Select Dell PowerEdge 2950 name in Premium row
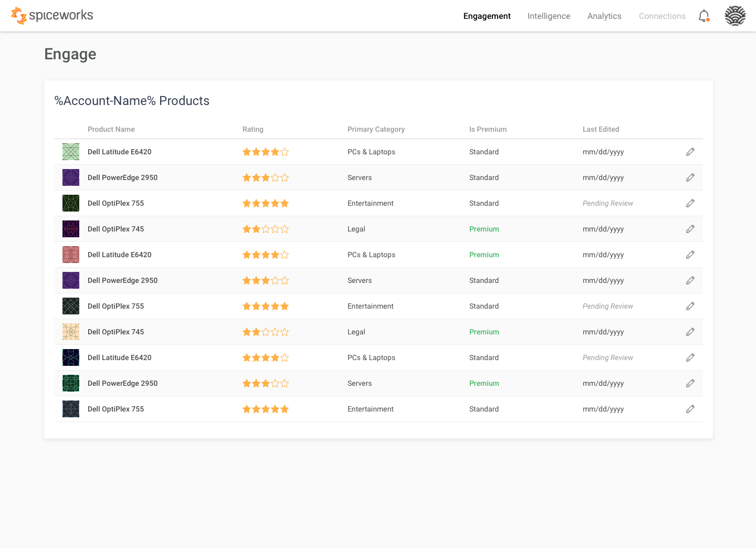 pos(122,383)
